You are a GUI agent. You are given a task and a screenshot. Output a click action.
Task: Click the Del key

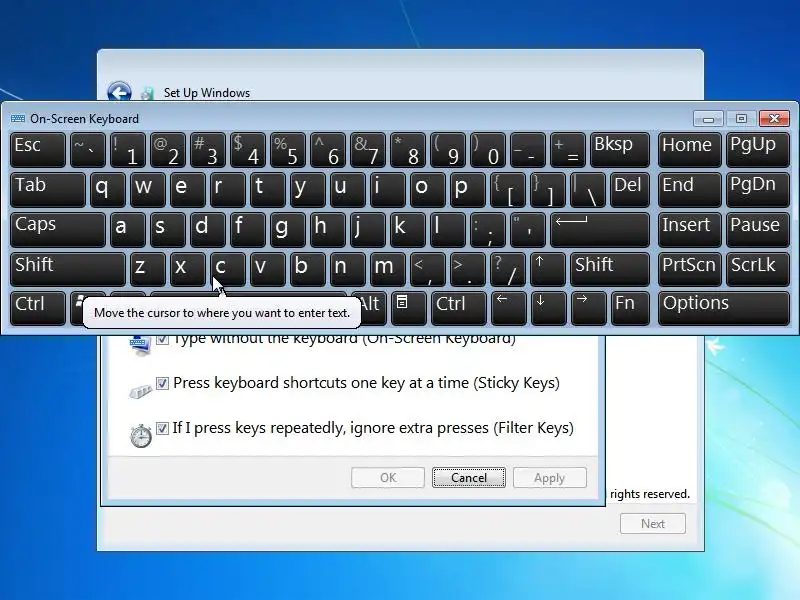630,189
